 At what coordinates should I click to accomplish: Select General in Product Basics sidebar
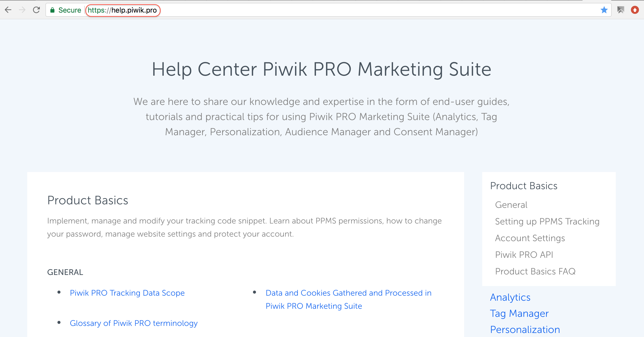coord(511,205)
